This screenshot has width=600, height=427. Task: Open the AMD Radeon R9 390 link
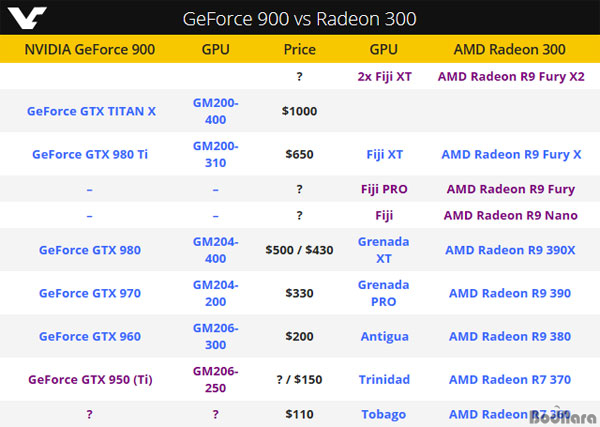pyautogui.click(x=510, y=293)
